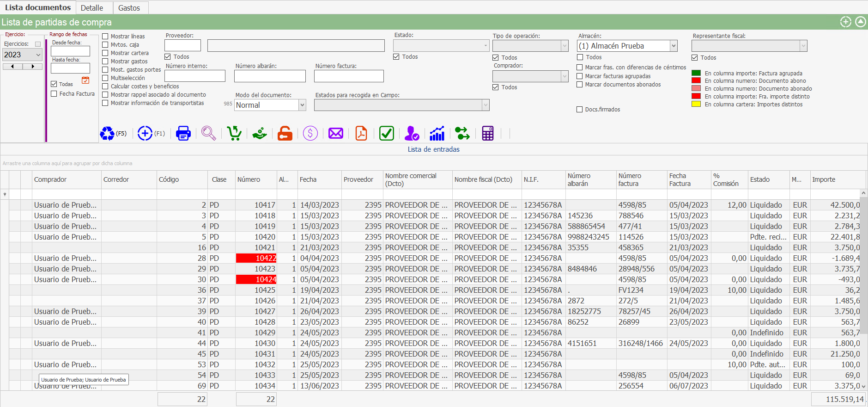Click the Número factura input field
This screenshot has width=868, height=407.
coord(349,76)
